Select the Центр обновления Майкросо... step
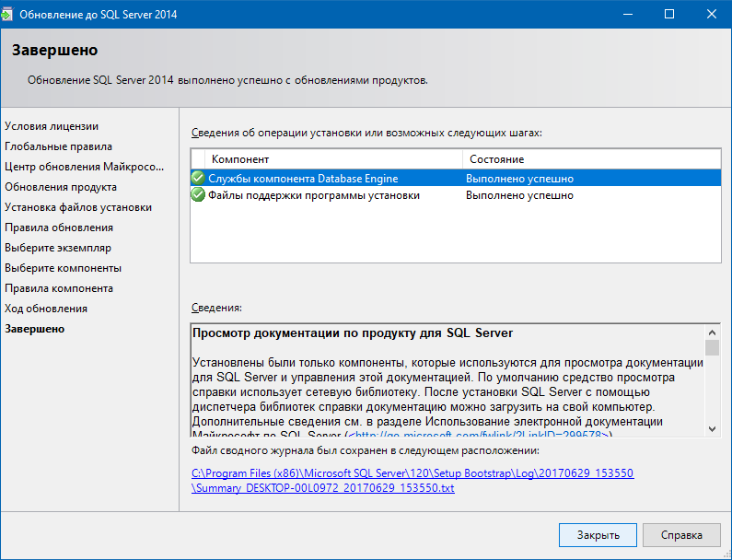732x560 pixels. 84,167
